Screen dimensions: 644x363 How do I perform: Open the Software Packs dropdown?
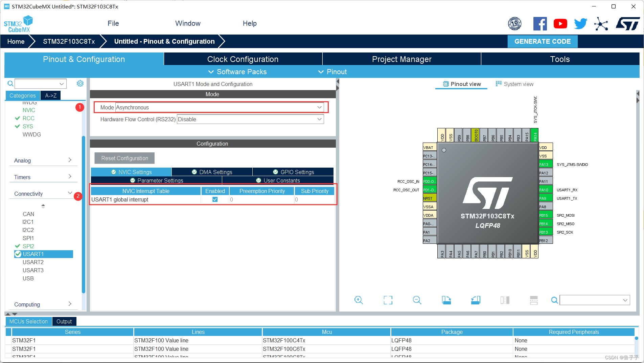tap(237, 72)
